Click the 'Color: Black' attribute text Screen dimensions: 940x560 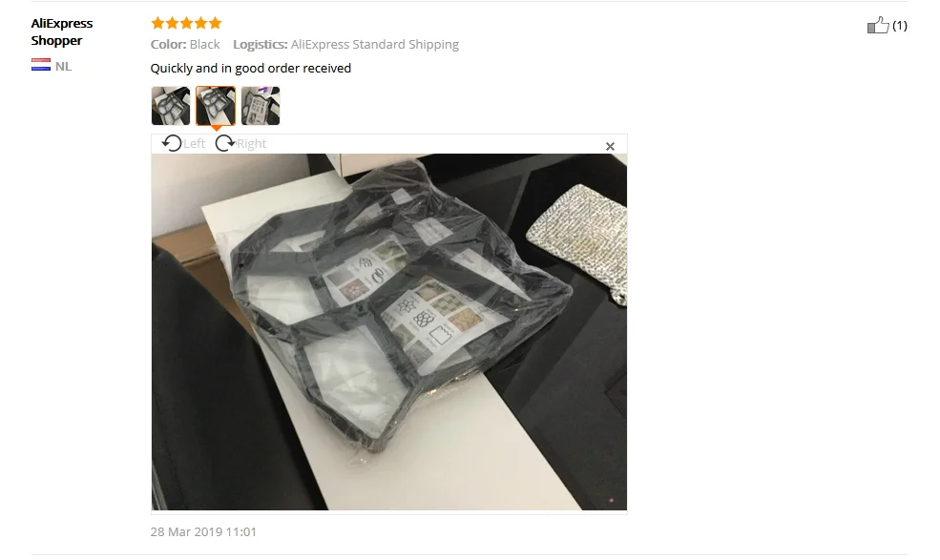[185, 45]
